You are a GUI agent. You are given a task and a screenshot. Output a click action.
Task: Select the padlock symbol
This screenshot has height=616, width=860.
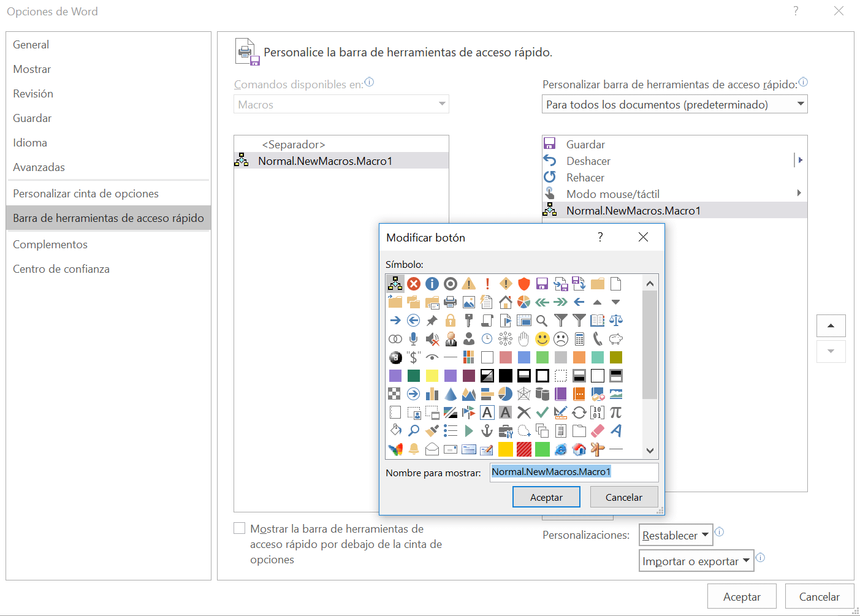(x=451, y=320)
